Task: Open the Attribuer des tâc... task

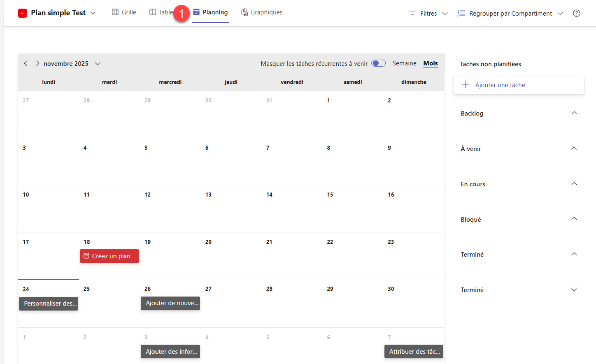Action: [x=414, y=352]
